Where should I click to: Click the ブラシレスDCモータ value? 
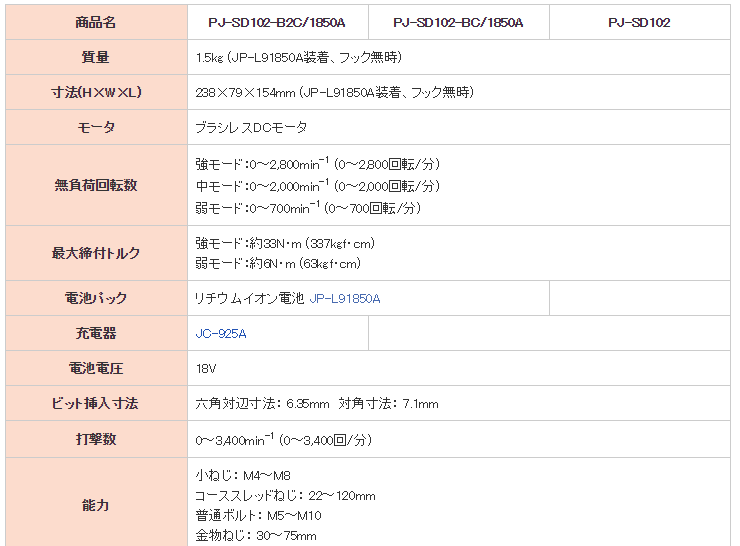pos(252,127)
